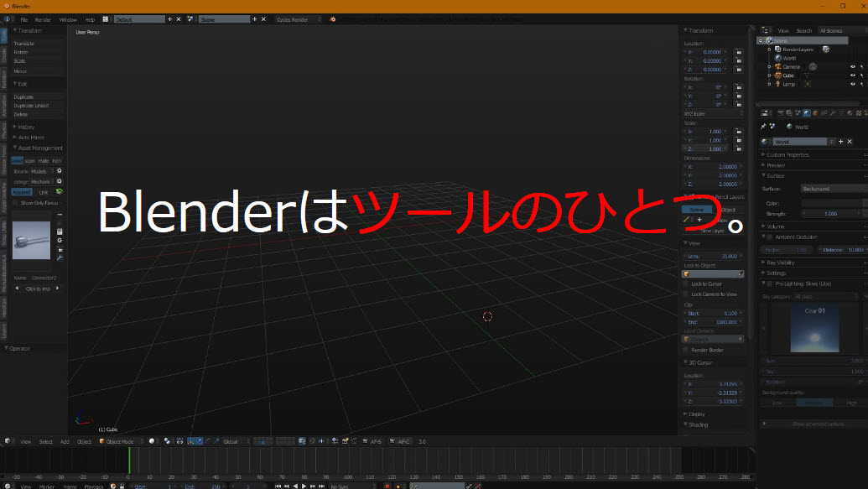This screenshot has height=489, width=868.
Task: Click the pivot point selector icon
Action: [x=167, y=441]
